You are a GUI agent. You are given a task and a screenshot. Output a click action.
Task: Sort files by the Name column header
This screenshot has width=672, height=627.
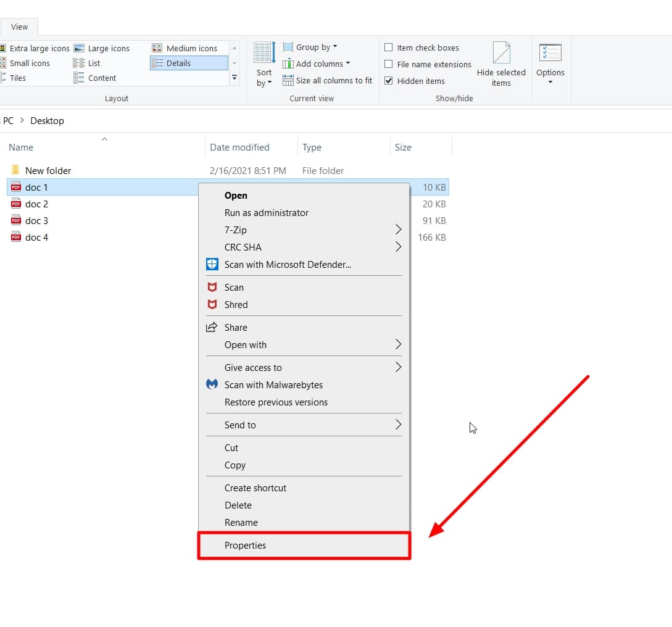pos(20,147)
